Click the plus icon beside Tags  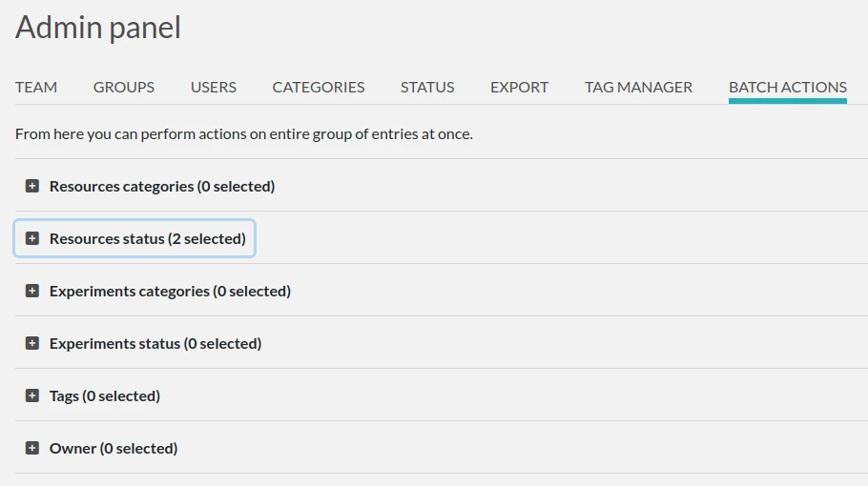click(32, 395)
